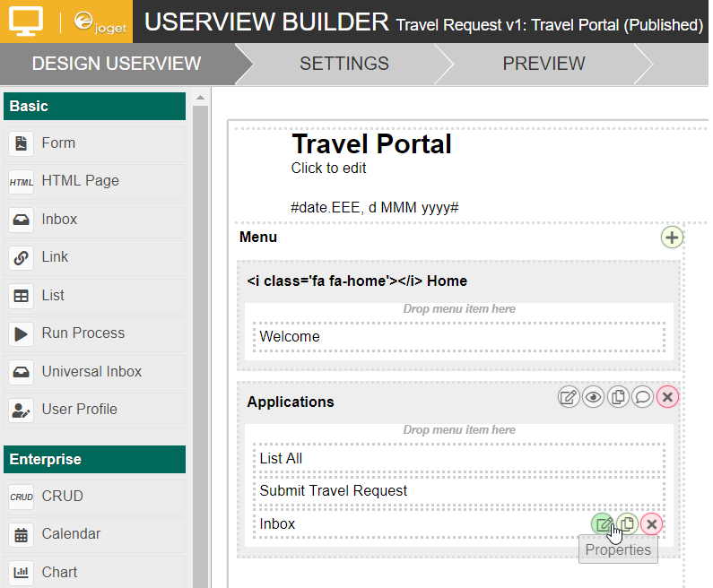Click the 'Click to edit' description text
Image resolution: width=713 pixels, height=588 pixels.
click(328, 169)
